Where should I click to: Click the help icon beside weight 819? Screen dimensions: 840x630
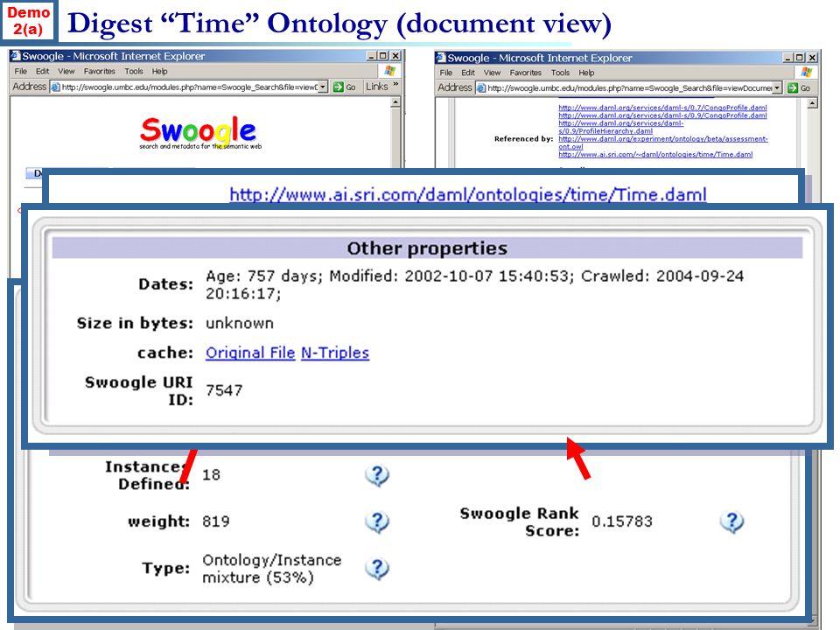coord(377,521)
